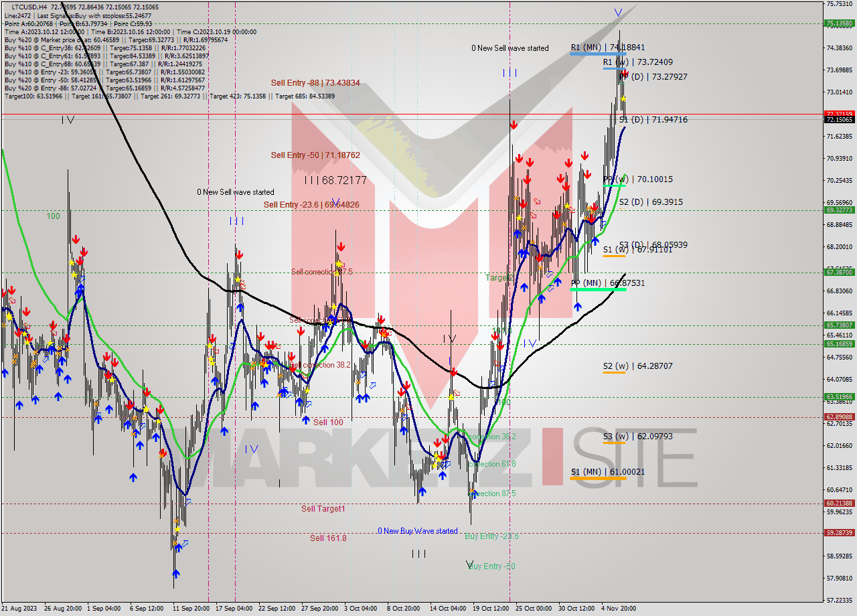Click the 70.93910 price scale value

(839, 158)
